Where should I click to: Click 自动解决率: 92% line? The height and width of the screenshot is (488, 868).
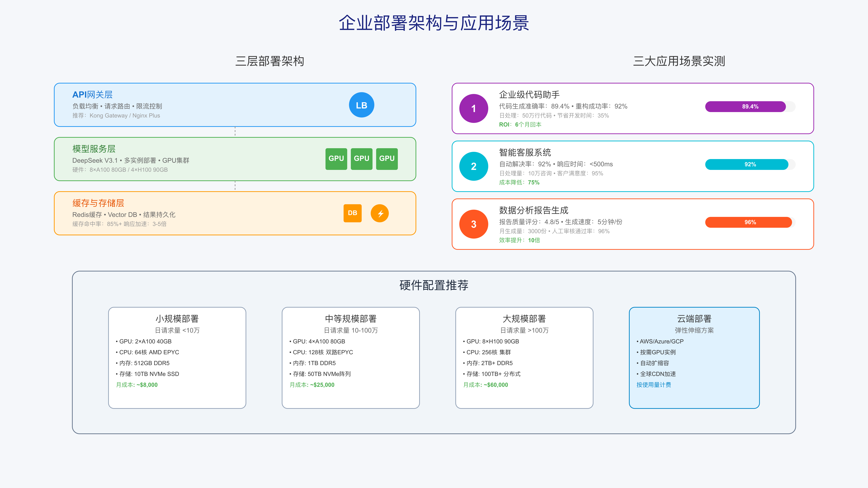[556, 164]
